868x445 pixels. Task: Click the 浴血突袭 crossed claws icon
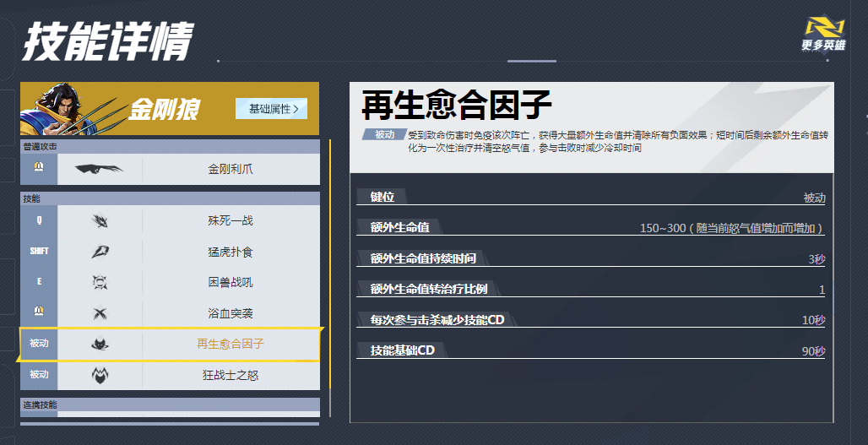pyautogui.click(x=100, y=313)
